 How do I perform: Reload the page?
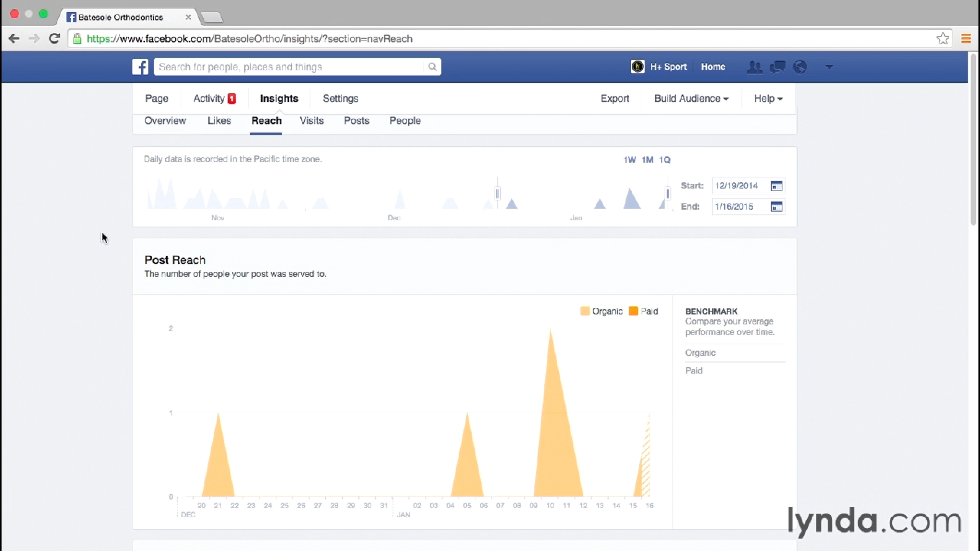54,39
